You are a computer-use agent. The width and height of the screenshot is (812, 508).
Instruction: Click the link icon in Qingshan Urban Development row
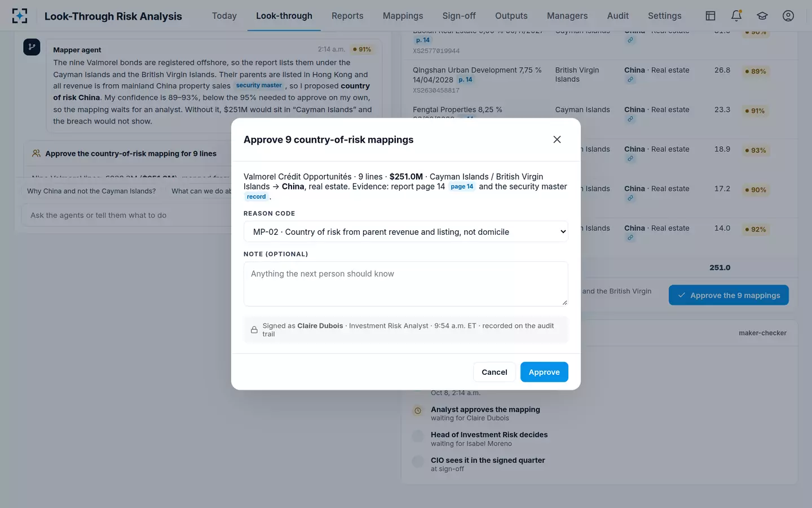630,80
